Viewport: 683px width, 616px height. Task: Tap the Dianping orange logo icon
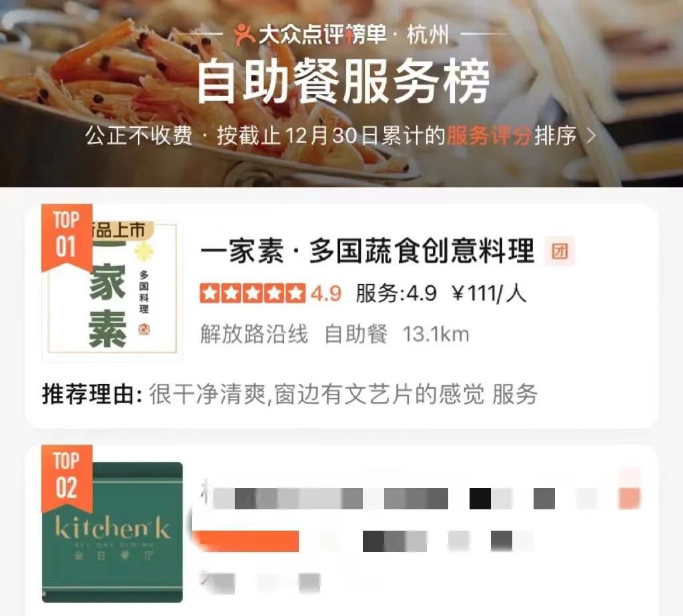(x=244, y=35)
